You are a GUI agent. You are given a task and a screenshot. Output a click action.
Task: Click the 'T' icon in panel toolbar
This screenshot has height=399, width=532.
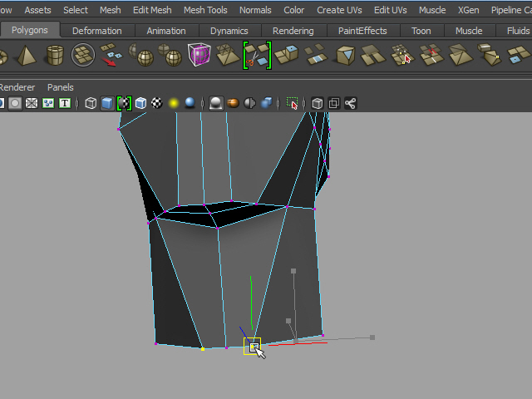coord(64,103)
